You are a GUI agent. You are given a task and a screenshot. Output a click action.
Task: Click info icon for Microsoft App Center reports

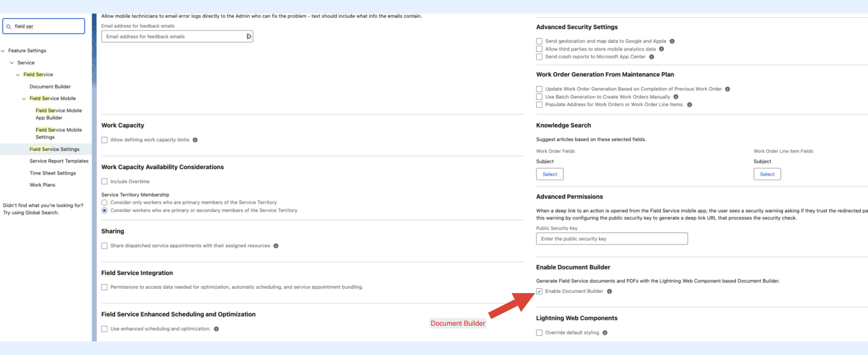tap(651, 57)
